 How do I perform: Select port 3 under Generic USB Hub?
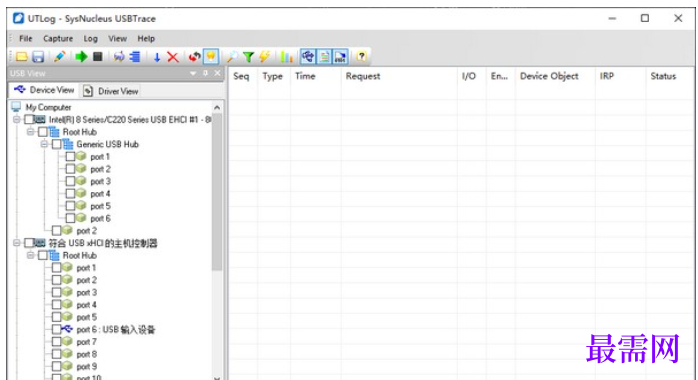tap(100, 181)
